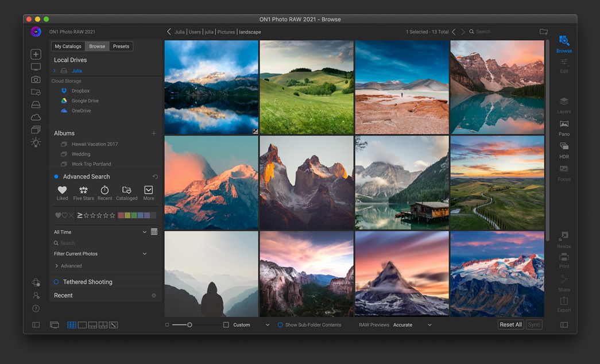Image resolution: width=600 pixels, height=364 pixels.
Task: Open the Wedding album
Action: 81,154
